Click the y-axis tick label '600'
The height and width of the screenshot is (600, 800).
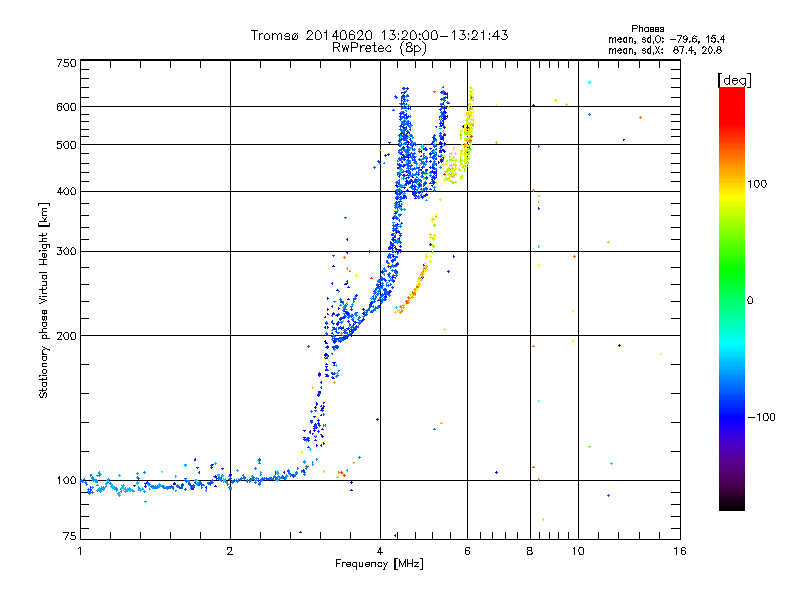[x=66, y=107]
